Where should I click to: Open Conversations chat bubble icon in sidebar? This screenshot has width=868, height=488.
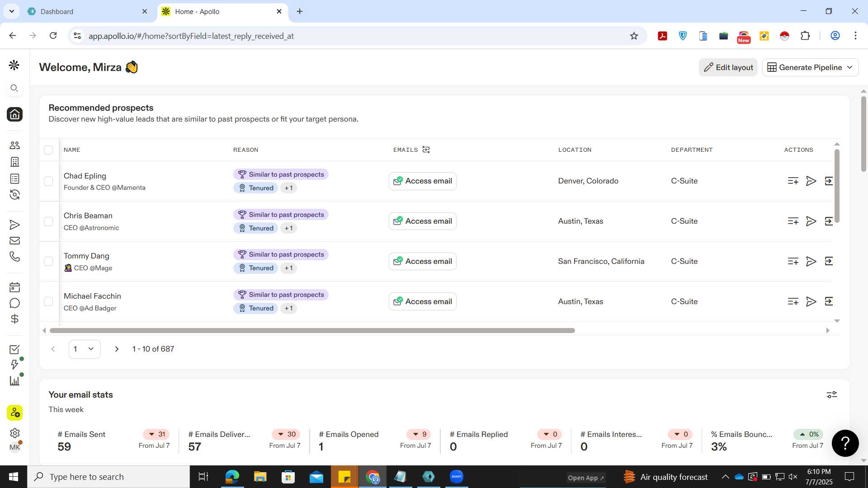[14, 303]
